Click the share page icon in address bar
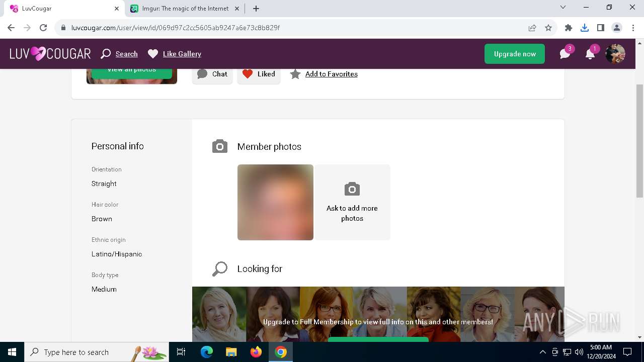Viewport: 644px width, 362px height. [x=532, y=28]
